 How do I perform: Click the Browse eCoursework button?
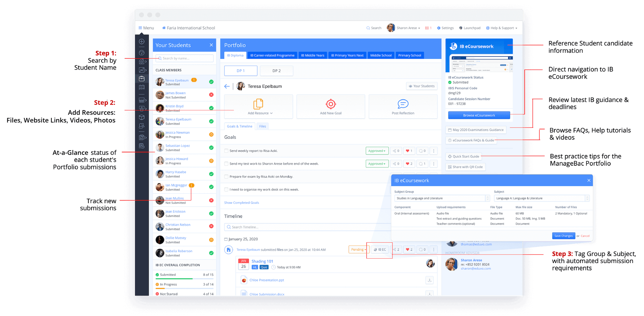pyautogui.click(x=479, y=115)
